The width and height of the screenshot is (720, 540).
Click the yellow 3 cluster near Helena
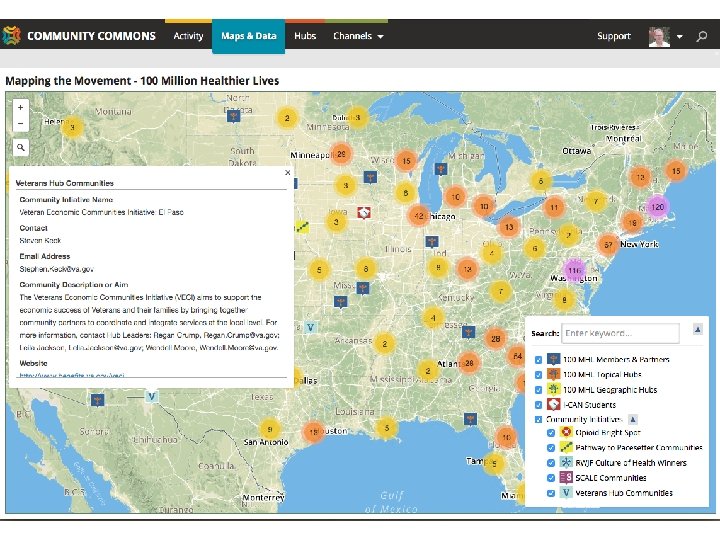(72, 128)
